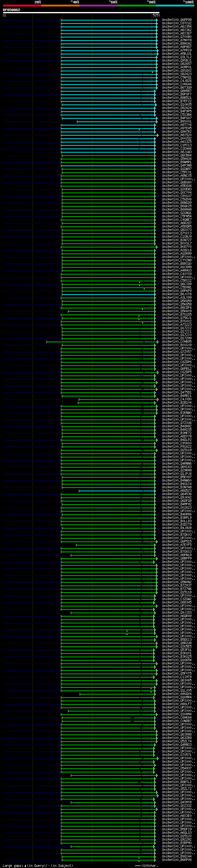Click the orange ~40% identity legend segment

(x=60, y=6)
